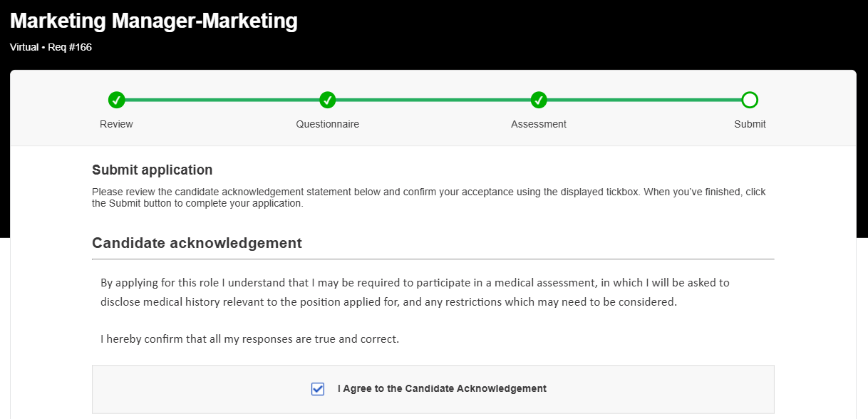Click the Submit step label
The height and width of the screenshot is (419, 868).
coord(750,124)
